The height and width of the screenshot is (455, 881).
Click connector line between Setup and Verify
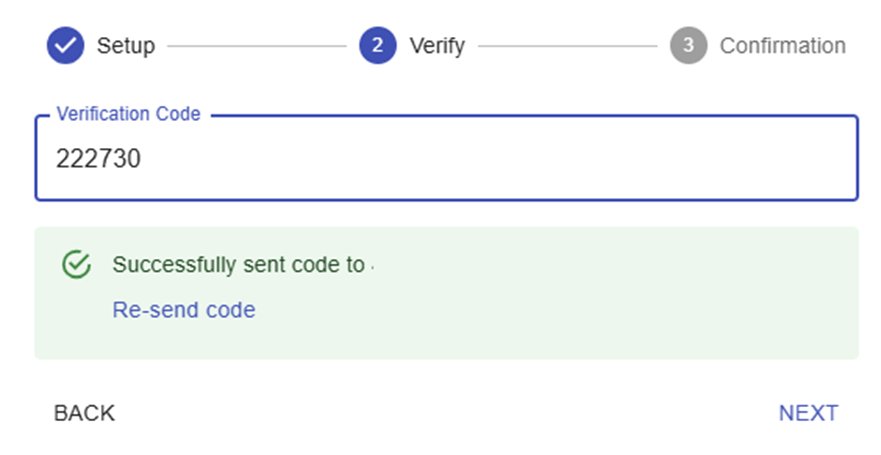tap(256, 46)
